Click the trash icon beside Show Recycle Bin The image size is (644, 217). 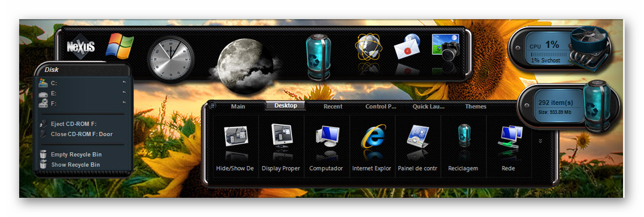pyautogui.click(x=43, y=164)
